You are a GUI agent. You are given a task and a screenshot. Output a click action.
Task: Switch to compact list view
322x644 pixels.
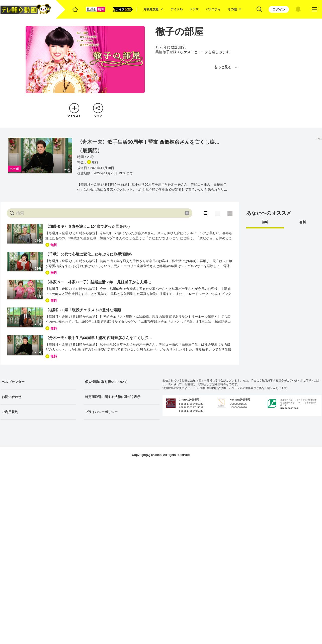pos(217,213)
